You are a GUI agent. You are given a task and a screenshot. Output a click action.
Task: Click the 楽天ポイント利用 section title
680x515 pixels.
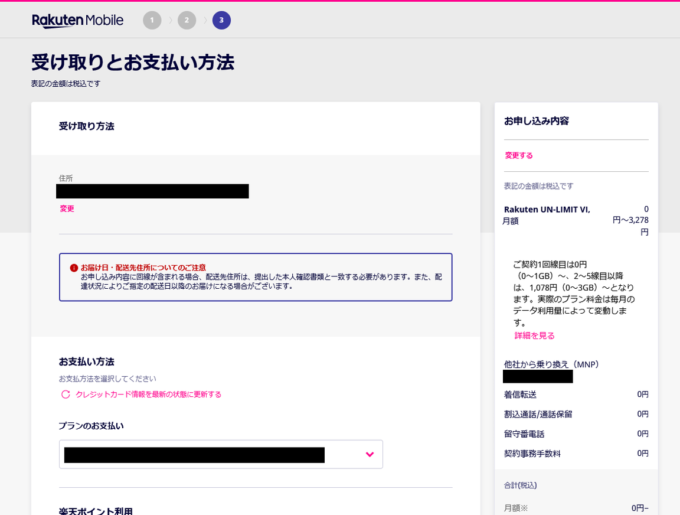click(96, 511)
